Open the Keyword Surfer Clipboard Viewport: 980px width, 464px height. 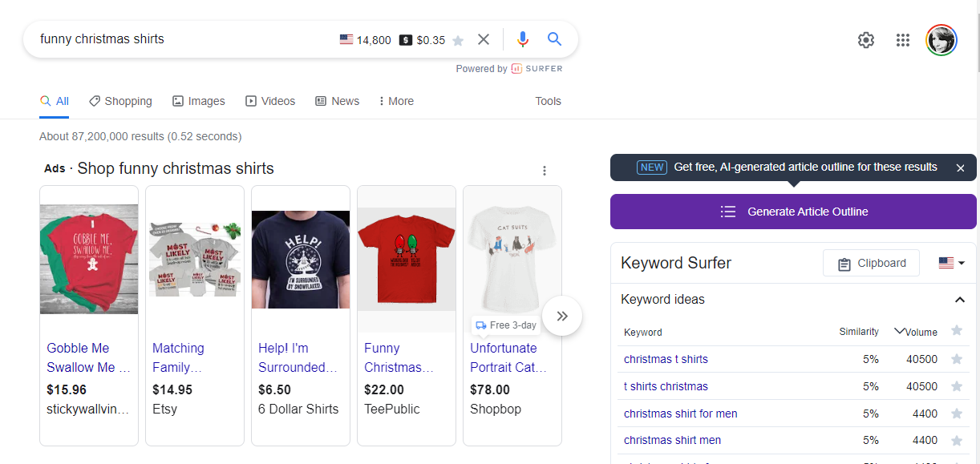point(871,263)
